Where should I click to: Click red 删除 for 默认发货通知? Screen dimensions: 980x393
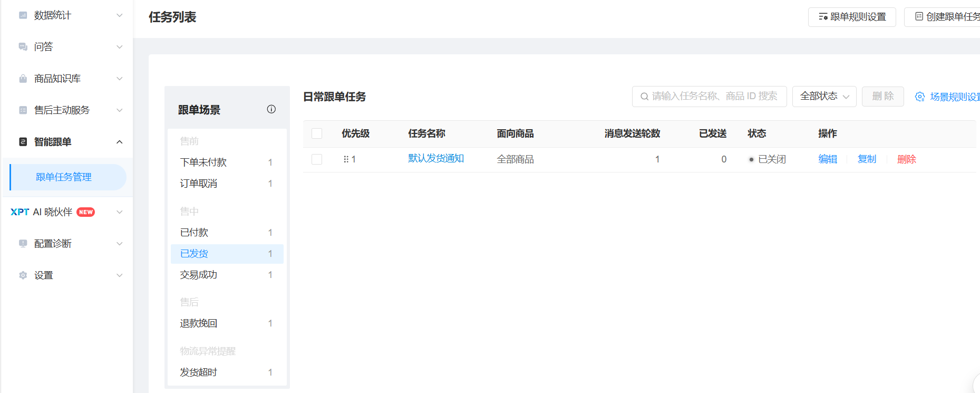pyautogui.click(x=907, y=159)
